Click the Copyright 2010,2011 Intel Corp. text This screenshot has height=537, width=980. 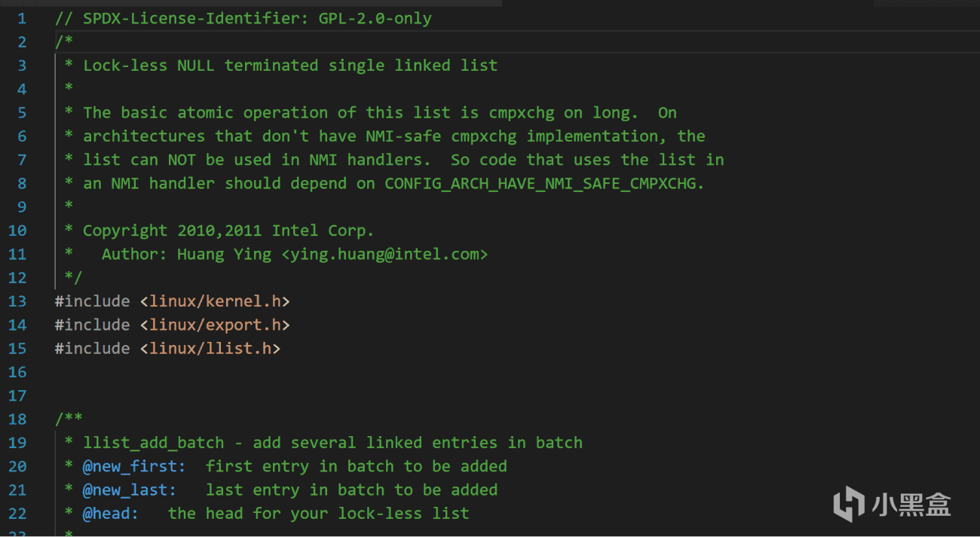pos(228,230)
